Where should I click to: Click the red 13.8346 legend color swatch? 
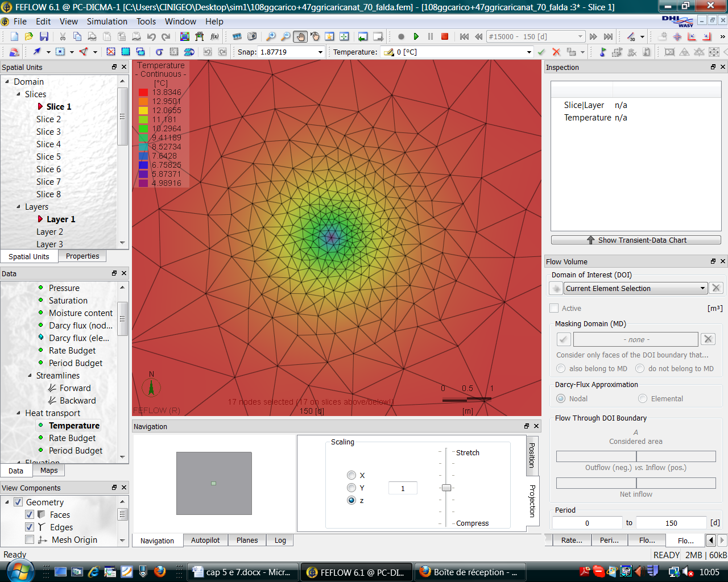(143, 92)
